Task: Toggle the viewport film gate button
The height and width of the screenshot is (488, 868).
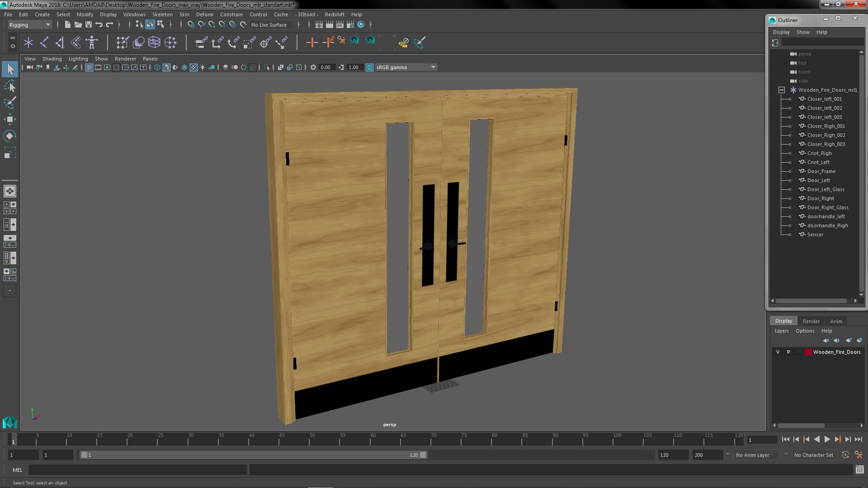Action: pyautogui.click(x=98, y=67)
